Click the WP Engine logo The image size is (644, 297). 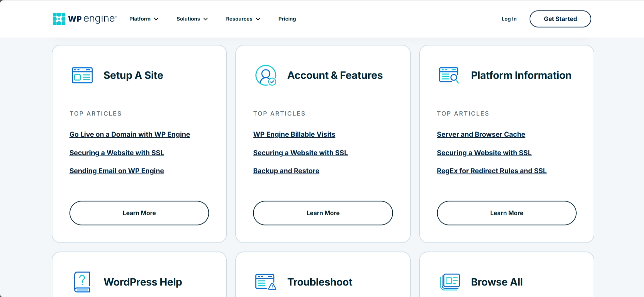pos(84,19)
